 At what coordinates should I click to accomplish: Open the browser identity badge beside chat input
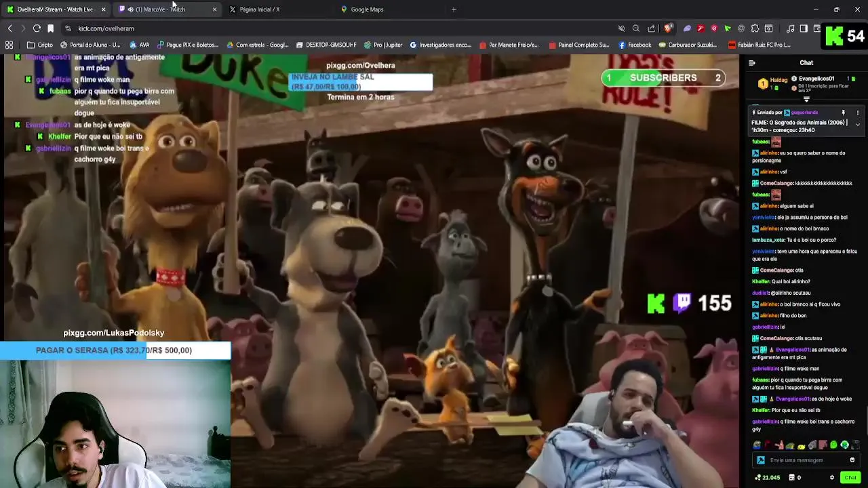pos(761,460)
